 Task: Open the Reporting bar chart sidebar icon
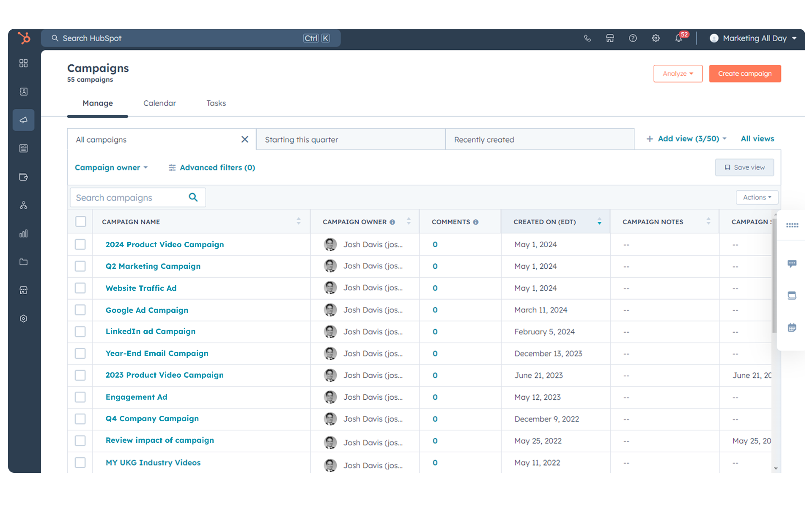pyautogui.click(x=24, y=234)
